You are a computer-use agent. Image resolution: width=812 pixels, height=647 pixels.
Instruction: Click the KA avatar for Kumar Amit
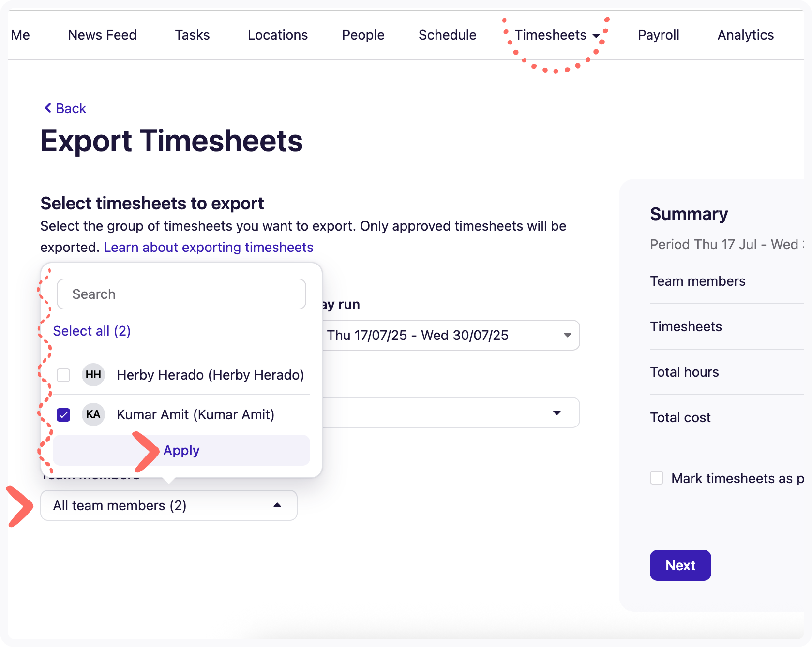tap(93, 414)
